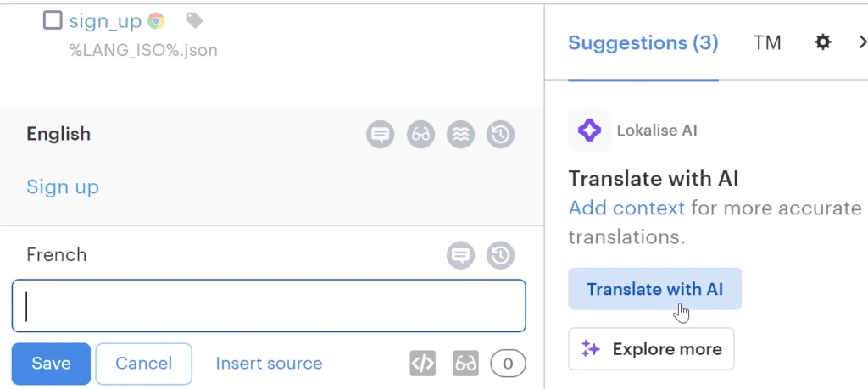868x389 pixels.
Task: Expand the chevron arrow after the gear
Action: [862, 42]
